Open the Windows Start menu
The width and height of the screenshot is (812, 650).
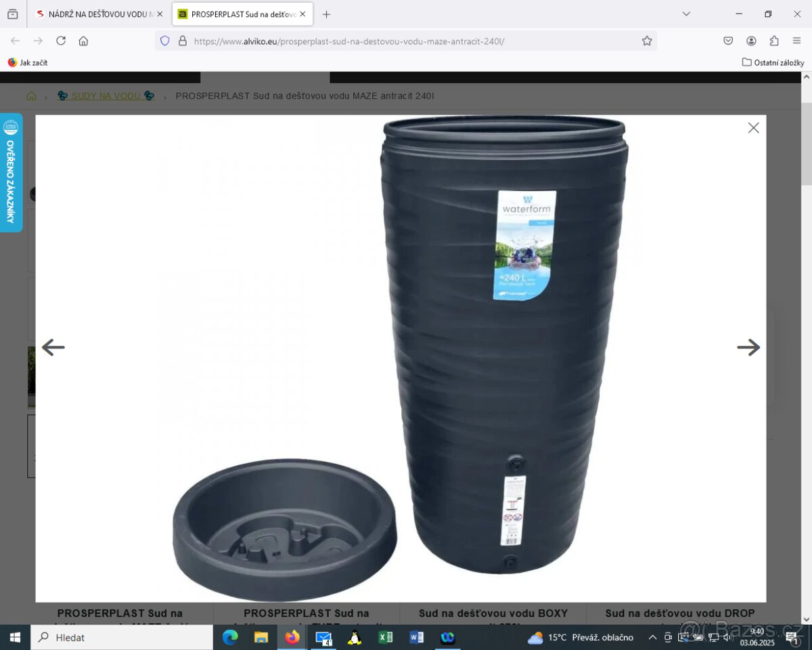(15, 637)
